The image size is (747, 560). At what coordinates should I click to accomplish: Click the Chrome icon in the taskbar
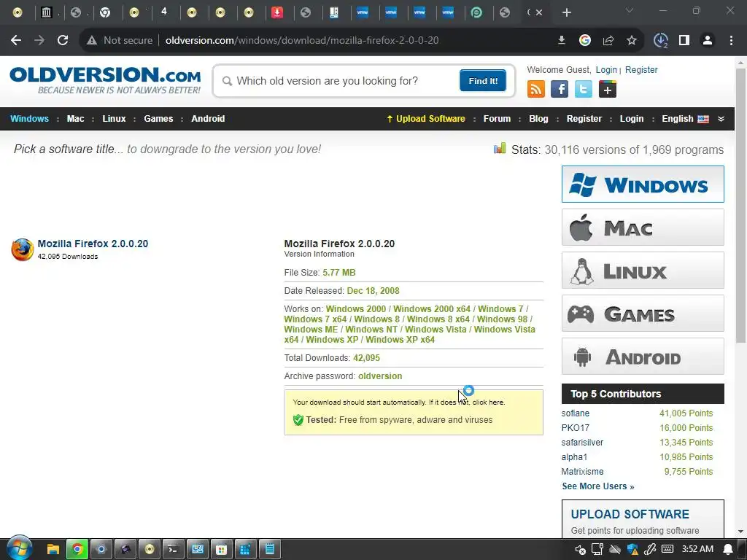click(x=77, y=550)
